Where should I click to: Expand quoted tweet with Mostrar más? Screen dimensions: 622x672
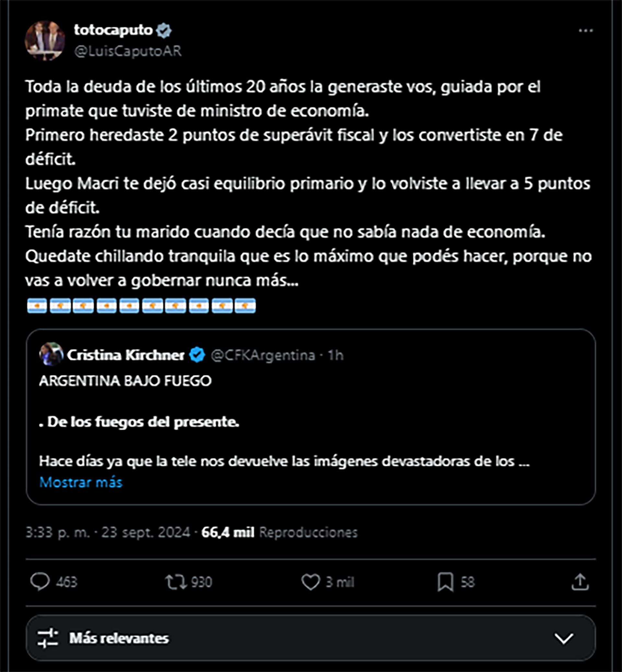coord(81,482)
